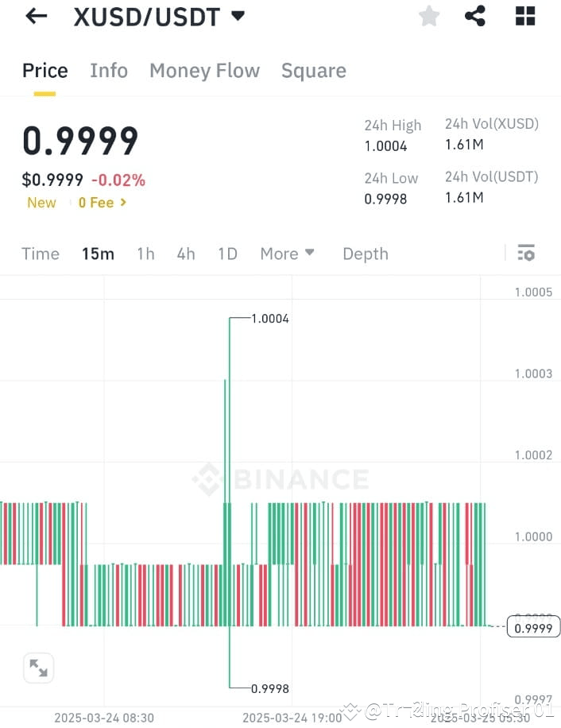Open the grid menu at top right
The width and height of the screenshot is (561, 728).
[x=524, y=16]
